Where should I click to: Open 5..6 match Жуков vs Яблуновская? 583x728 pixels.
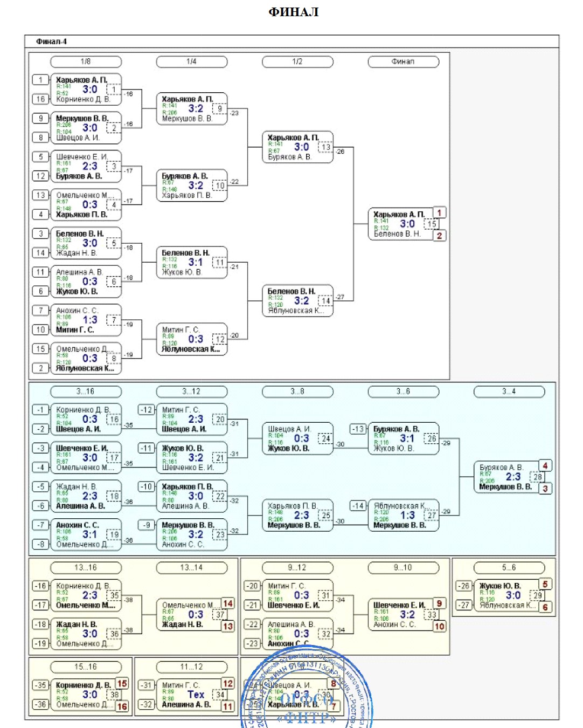tap(510, 595)
